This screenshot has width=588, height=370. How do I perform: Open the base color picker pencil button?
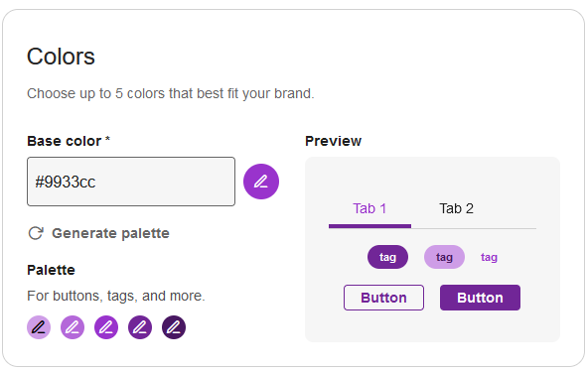261,182
